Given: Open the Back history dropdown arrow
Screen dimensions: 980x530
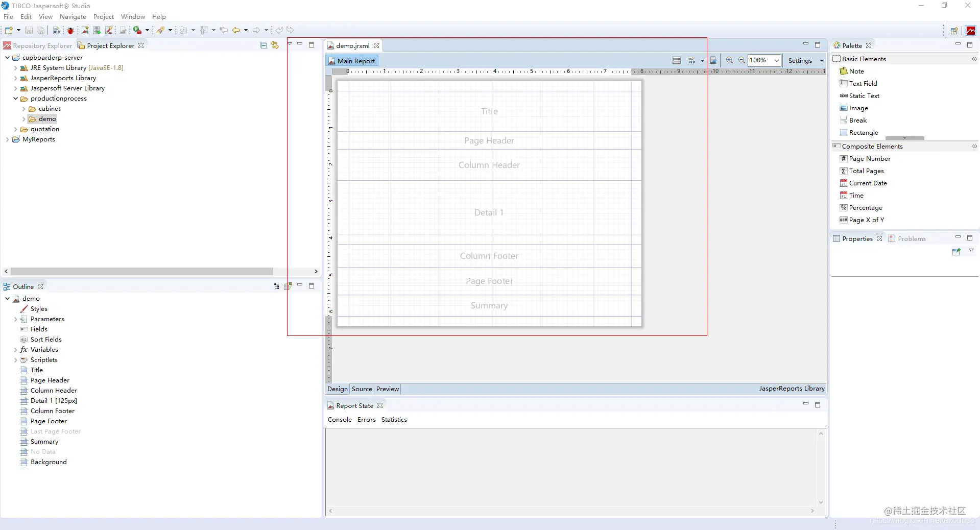Looking at the screenshot, I should (246, 30).
